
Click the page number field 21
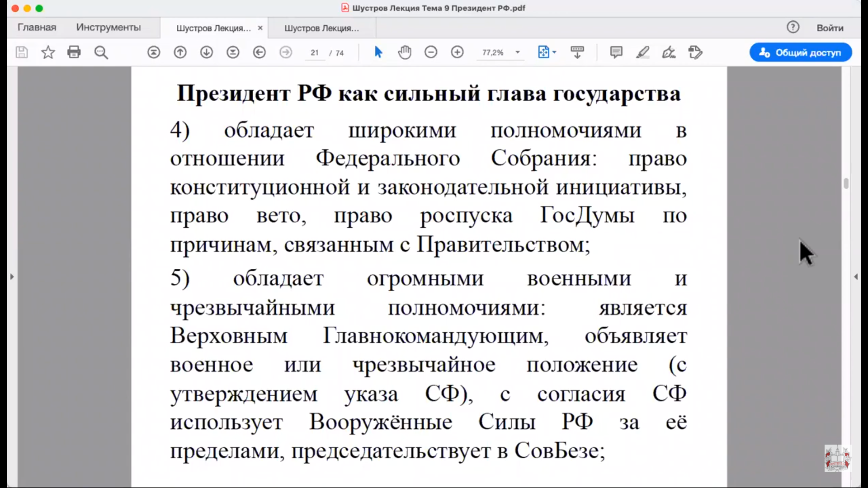tap(315, 53)
